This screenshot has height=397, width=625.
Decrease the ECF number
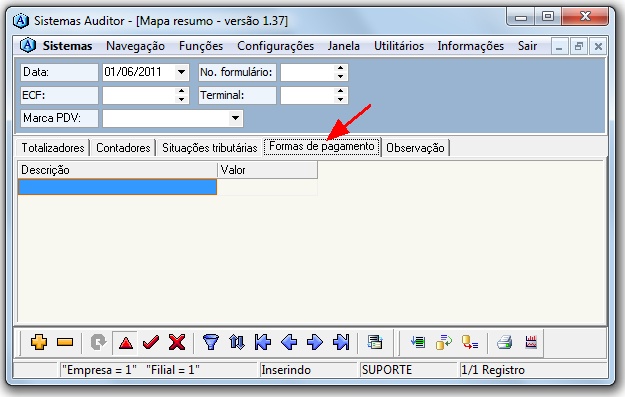pos(181,99)
